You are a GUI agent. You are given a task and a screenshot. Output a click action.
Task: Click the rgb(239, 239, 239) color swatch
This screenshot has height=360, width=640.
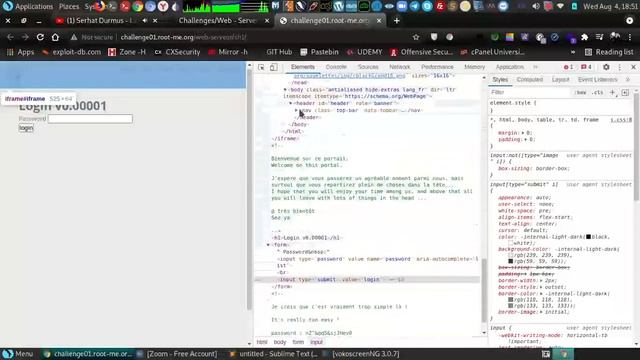[x=511, y=255]
